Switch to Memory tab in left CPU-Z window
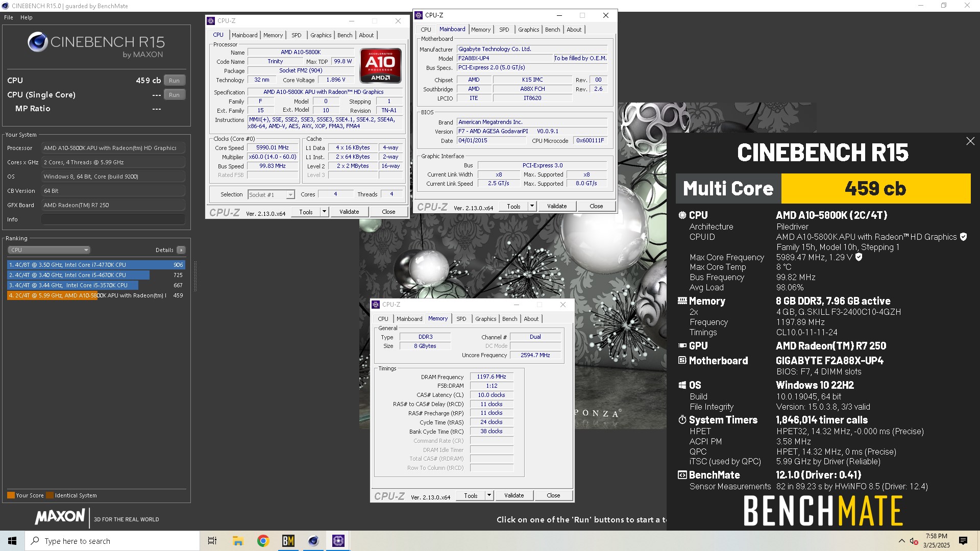Screen dimensions: 980x551 point(273,35)
